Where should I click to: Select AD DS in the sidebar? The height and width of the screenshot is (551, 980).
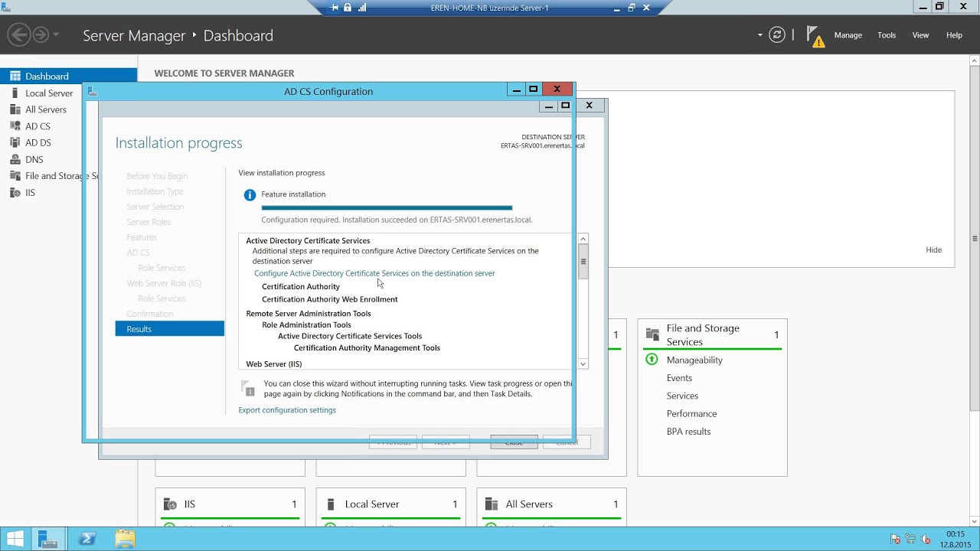click(x=38, y=142)
